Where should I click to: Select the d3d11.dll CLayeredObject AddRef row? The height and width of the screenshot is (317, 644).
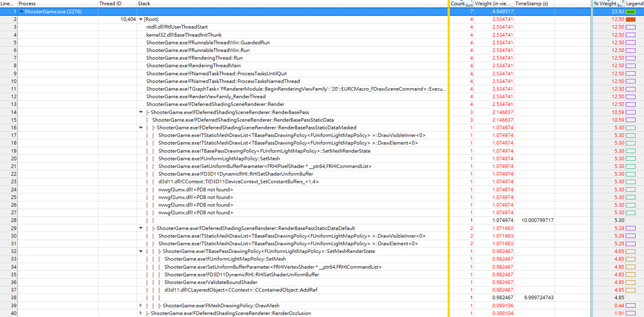[241, 290]
